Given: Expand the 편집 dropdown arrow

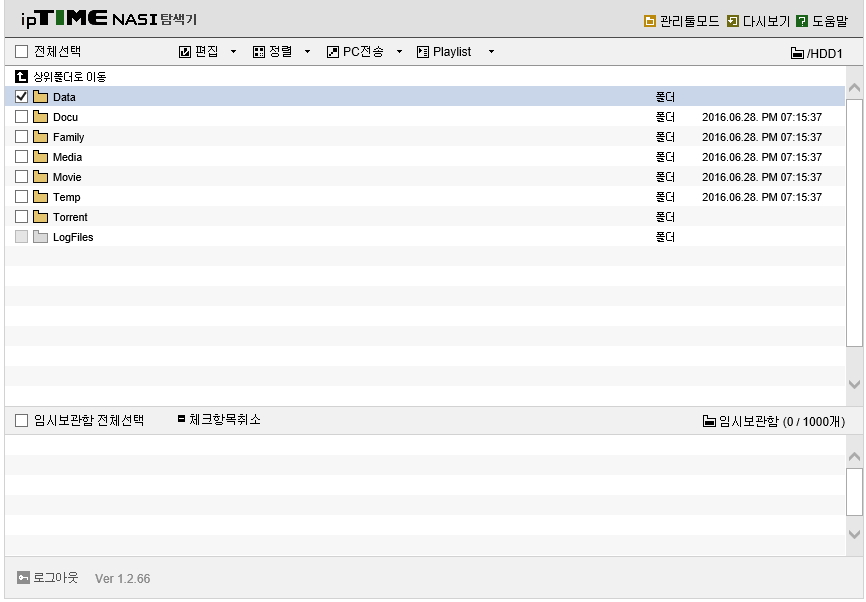Looking at the screenshot, I should (234, 52).
